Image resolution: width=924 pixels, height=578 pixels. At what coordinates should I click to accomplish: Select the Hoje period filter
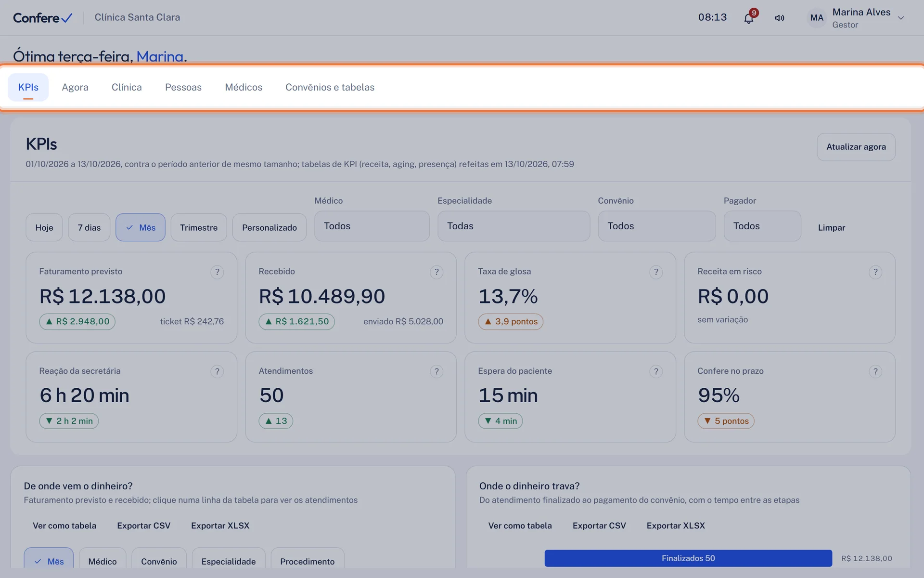[44, 227]
